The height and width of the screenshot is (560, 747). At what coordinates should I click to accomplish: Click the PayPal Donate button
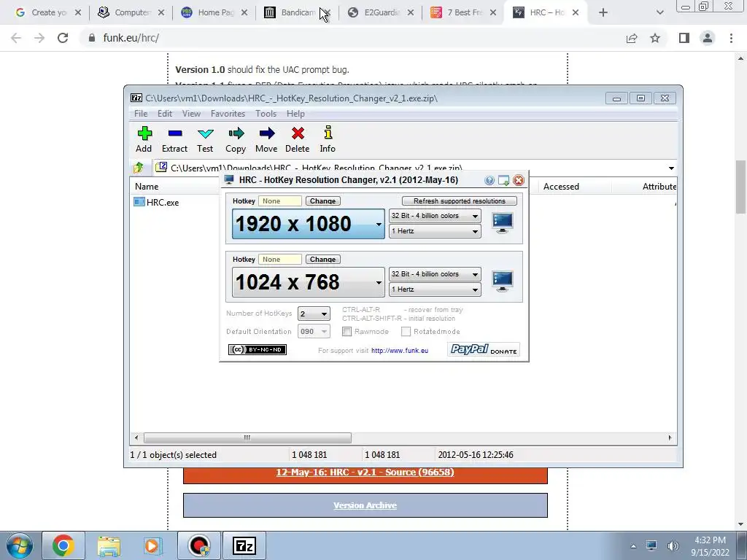point(484,349)
